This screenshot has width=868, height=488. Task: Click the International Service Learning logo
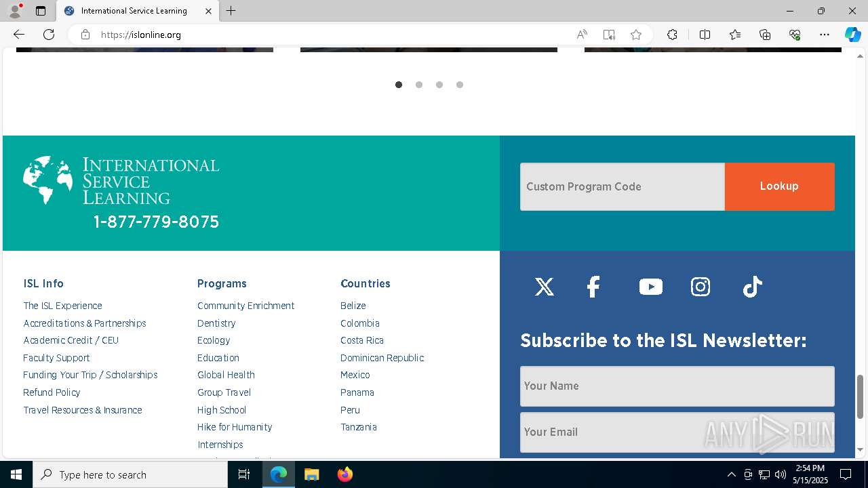tap(121, 180)
